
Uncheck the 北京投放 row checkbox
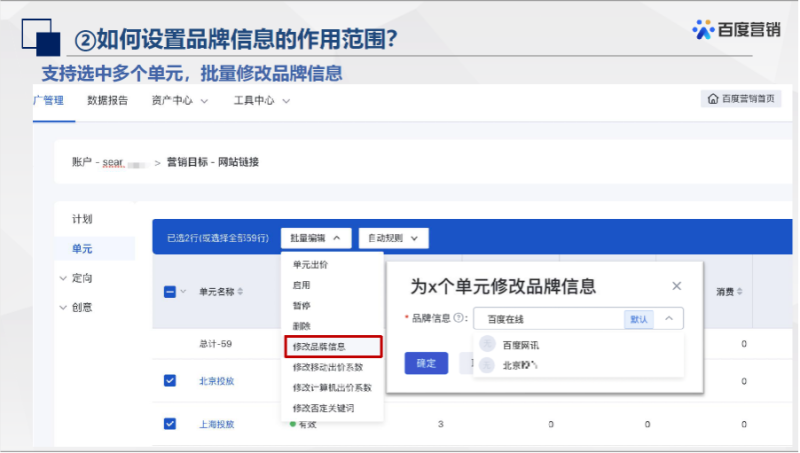pos(170,381)
